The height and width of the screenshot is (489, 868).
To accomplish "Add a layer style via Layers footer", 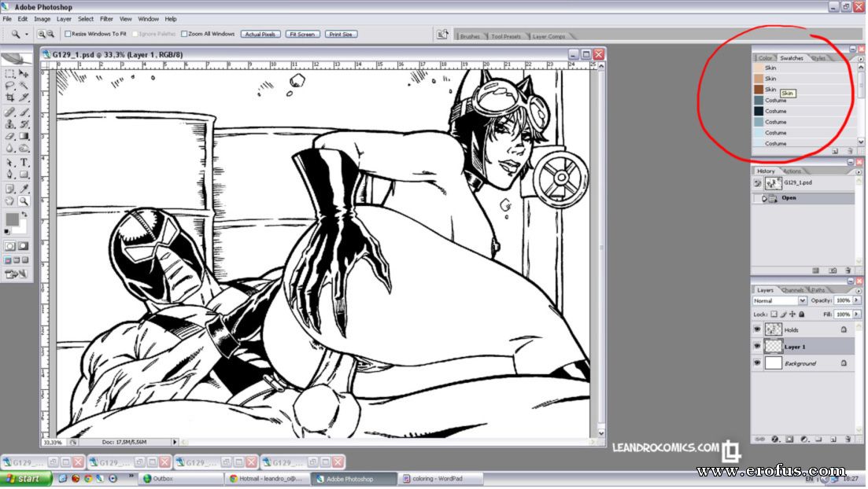I will coord(775,439).
